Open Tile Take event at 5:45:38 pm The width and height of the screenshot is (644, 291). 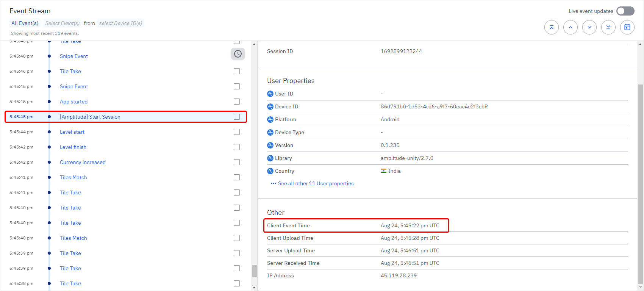point(70,283)
